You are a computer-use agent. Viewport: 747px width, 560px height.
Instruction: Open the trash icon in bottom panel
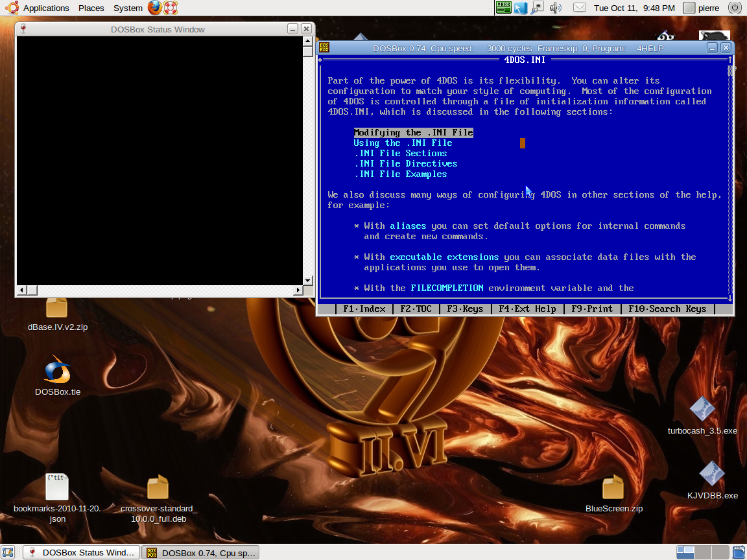pos(739,552)
